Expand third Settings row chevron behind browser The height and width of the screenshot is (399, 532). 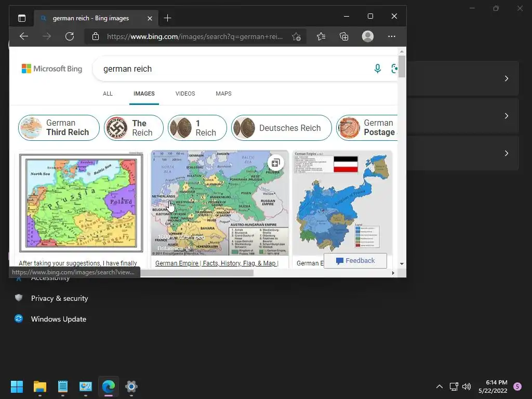click(506, 153)
